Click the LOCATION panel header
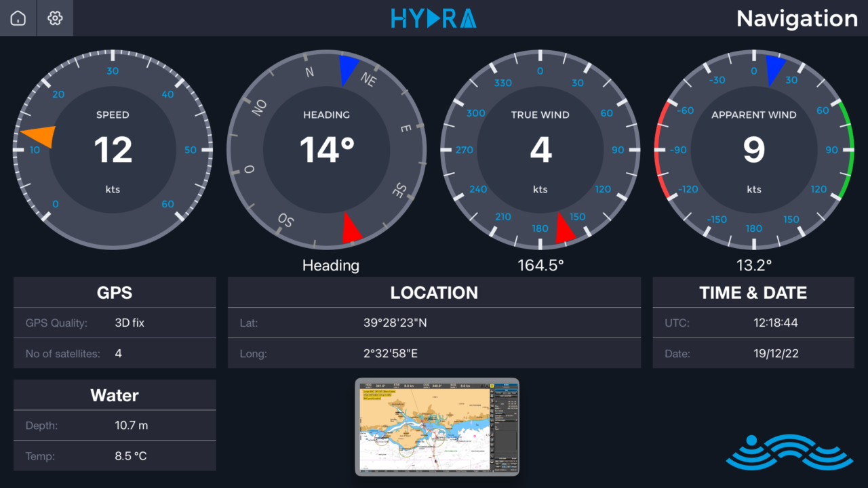This screenshot has width=868, height=488. pos(434,292)
